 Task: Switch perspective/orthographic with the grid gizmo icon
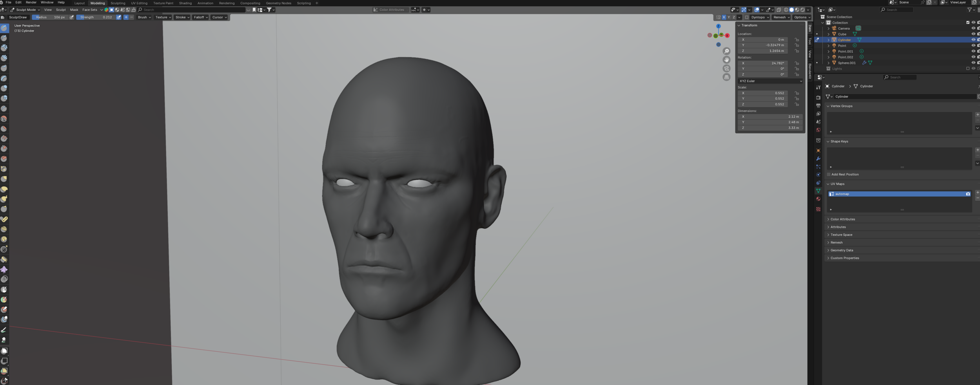click(726, 77)
